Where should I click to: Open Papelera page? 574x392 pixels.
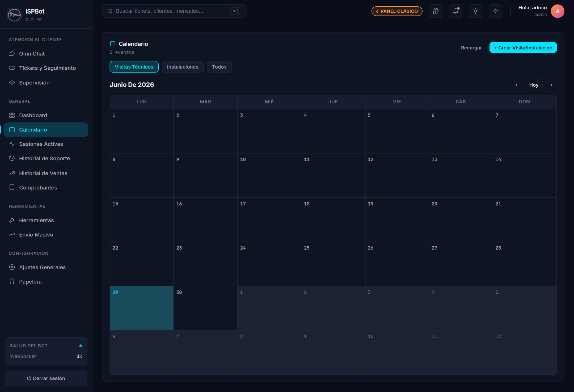(46, 282)
